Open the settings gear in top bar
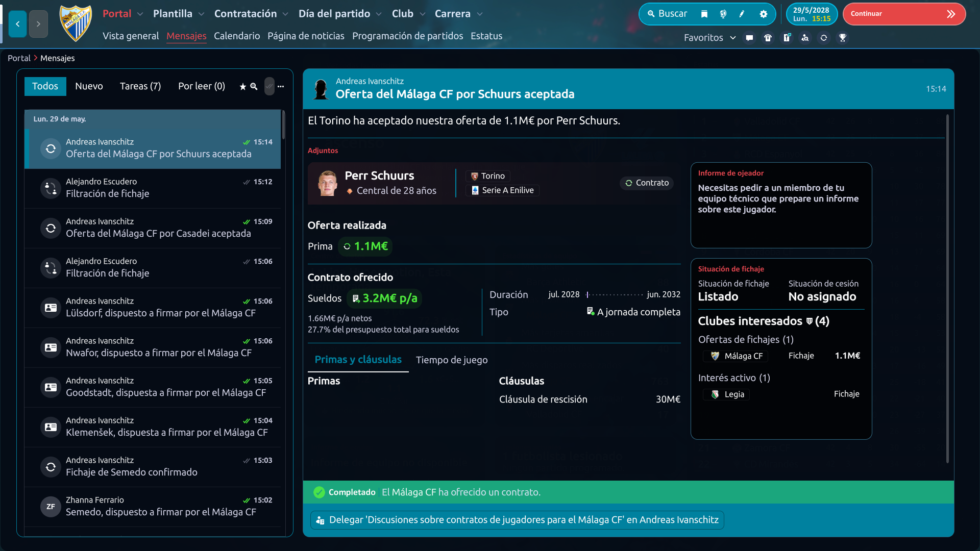 pyautogui.click(x=763, y=14)
